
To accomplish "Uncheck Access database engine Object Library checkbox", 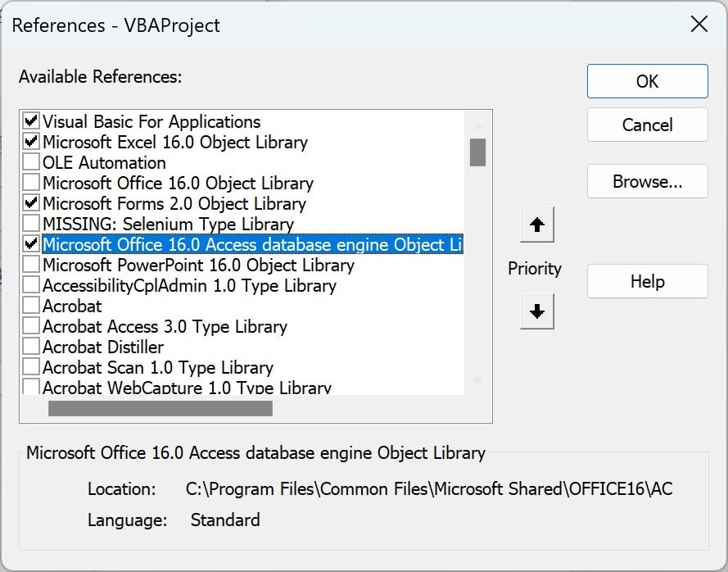I will pos(31,244).
